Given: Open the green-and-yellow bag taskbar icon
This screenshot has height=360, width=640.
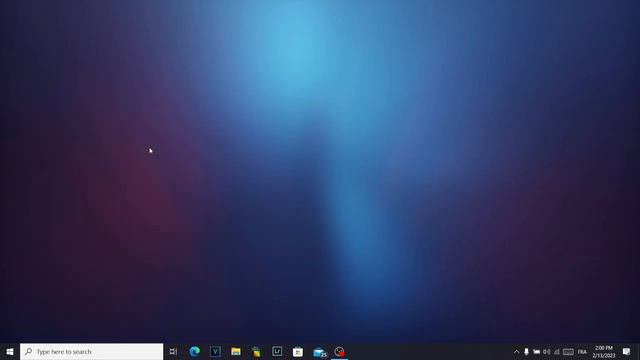Looking at the screenshot, I should pyautogui.click(x=256, y=351).
